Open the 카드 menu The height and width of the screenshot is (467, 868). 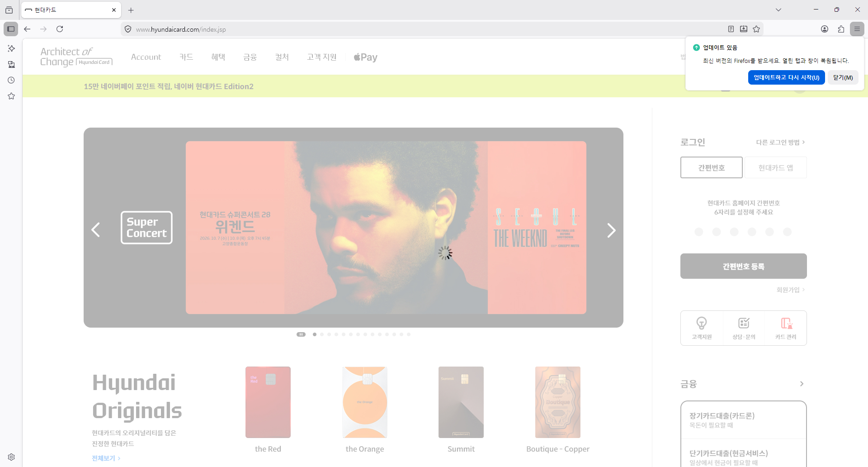pos(186,57)
